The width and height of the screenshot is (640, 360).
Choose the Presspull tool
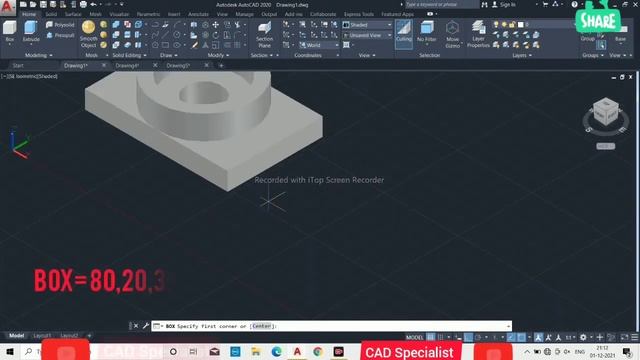(x=60, y=36)
